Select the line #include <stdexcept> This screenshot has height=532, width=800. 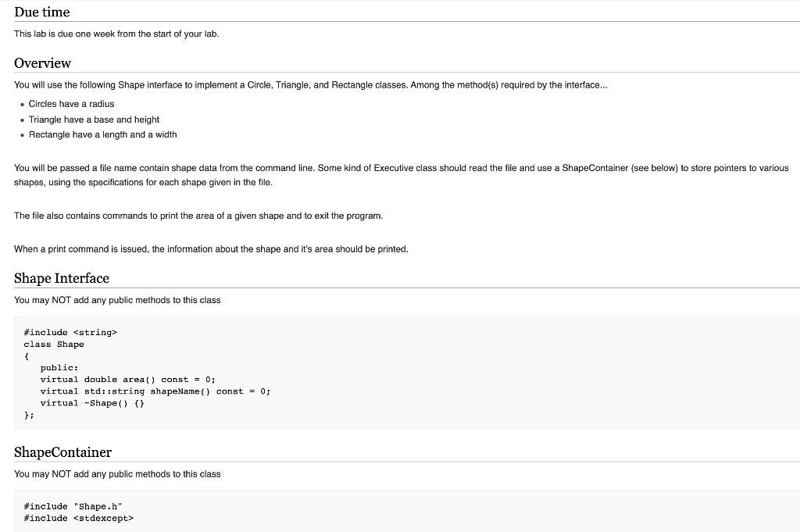click(x=78, y=518)
